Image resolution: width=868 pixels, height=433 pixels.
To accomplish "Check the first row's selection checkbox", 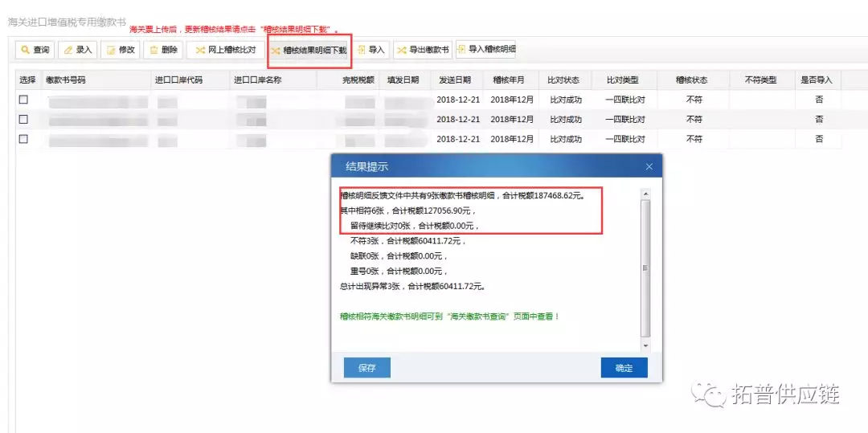I will [x=23, y=100].
